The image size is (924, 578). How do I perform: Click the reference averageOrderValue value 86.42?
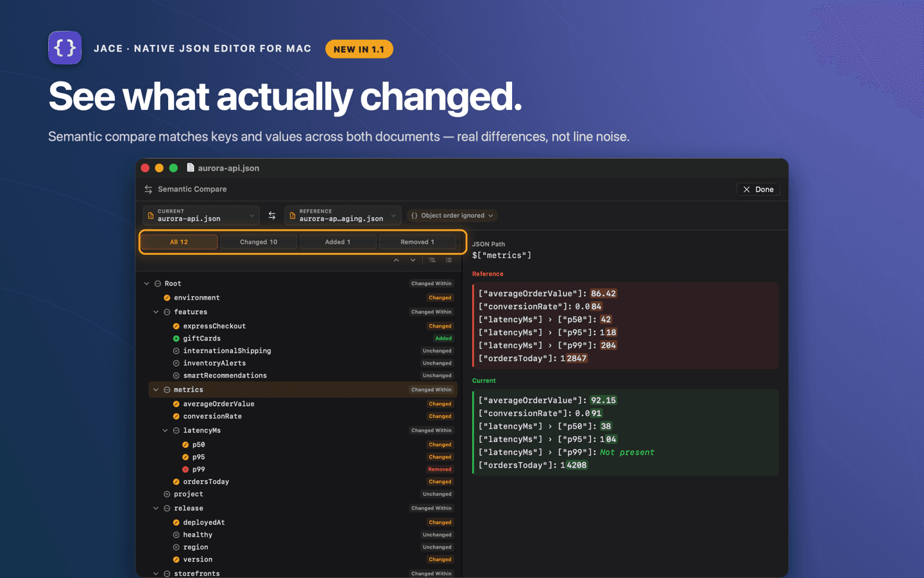tap(603, 293)
